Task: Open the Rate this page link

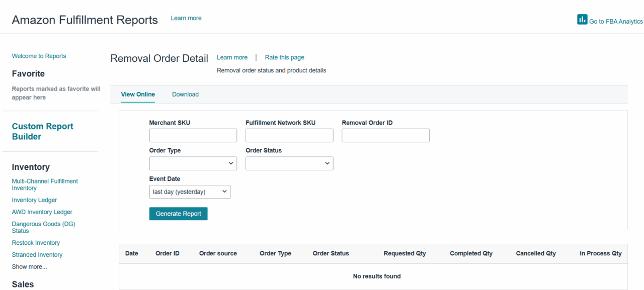Action: point(284,57)
